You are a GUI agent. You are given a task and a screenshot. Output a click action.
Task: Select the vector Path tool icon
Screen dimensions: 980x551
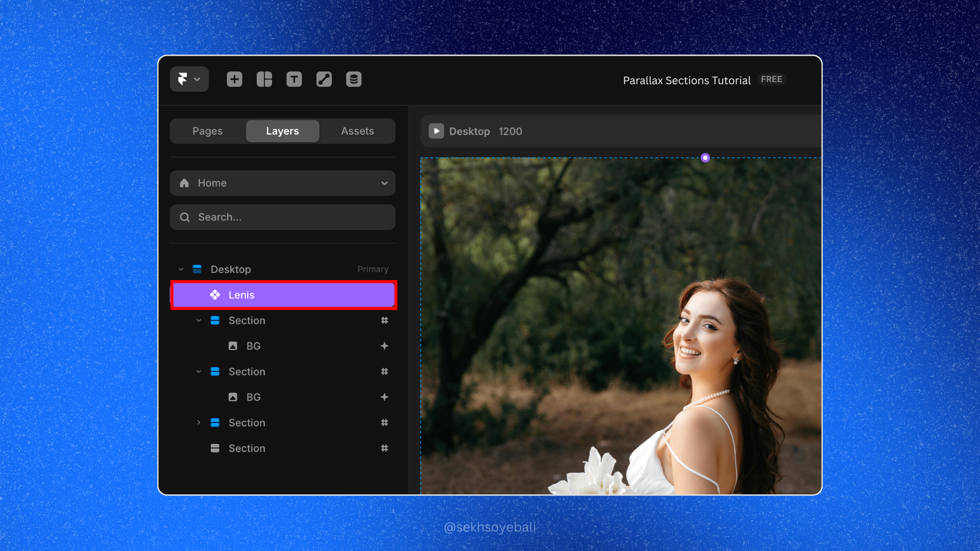pos(324,80)
